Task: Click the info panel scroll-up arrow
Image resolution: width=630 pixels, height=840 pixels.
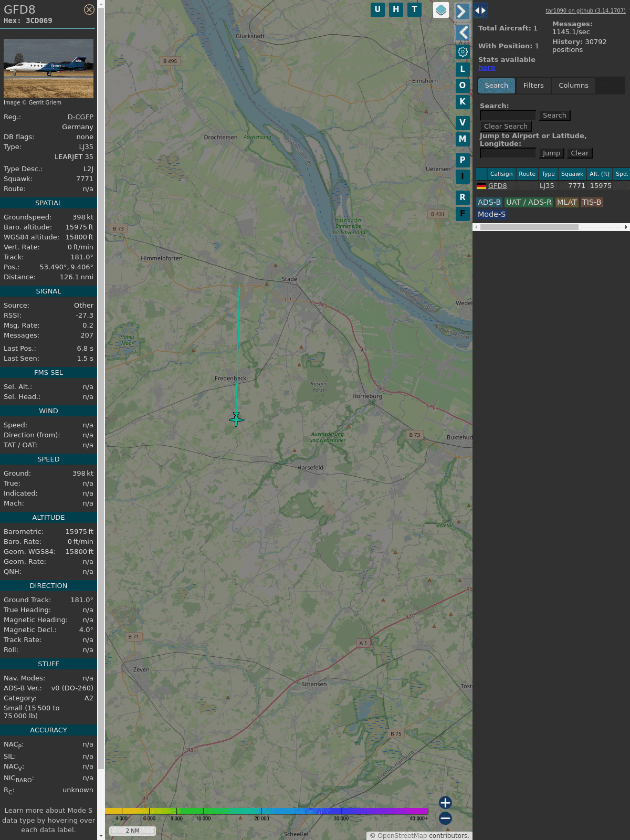Action: tap(101, 4)
